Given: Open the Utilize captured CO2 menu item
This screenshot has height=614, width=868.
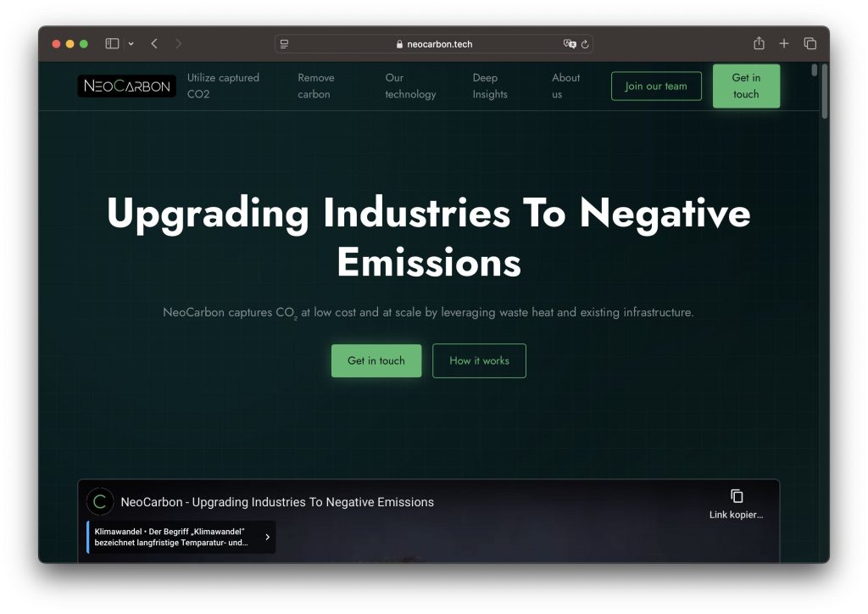Looking at the screenshot, I should coord(223,86).
